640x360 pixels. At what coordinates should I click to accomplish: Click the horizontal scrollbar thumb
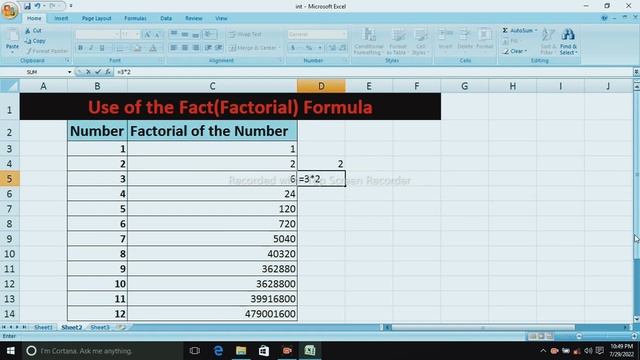[483, 327]
